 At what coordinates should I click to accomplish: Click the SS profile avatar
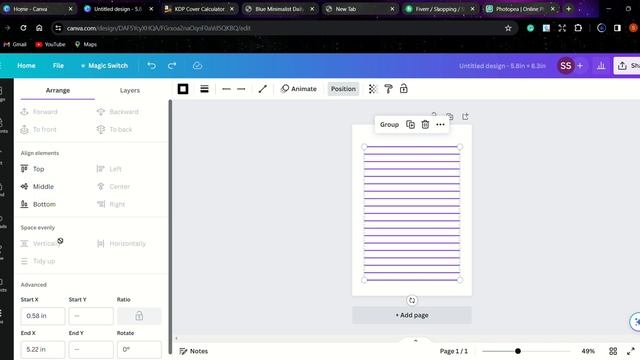point(566,66)
